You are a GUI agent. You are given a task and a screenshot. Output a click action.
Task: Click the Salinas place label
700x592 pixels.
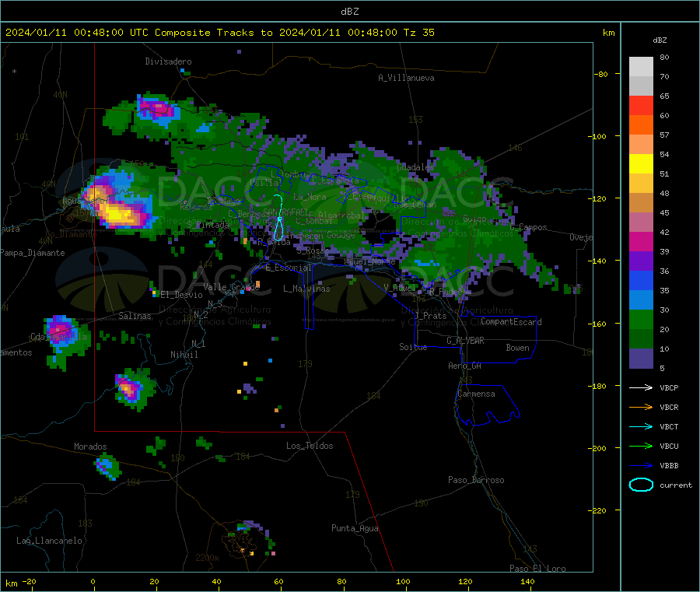[135, 316]
